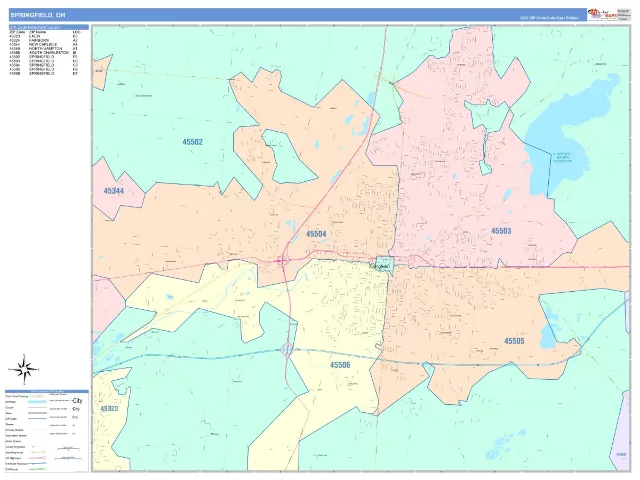Click the SPRINGFIELD, OH title text

37,15
